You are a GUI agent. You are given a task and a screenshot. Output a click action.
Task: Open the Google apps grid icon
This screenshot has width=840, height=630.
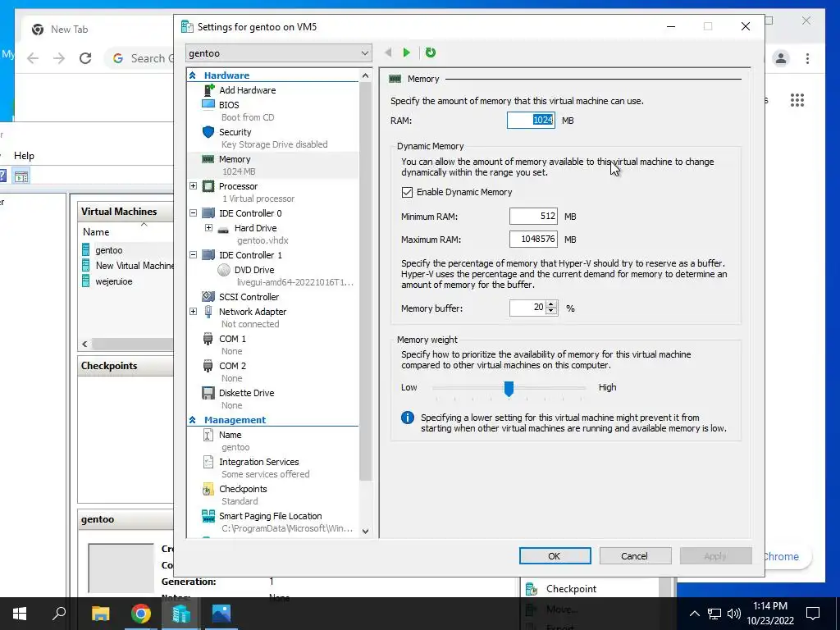[x=797, y=100]
